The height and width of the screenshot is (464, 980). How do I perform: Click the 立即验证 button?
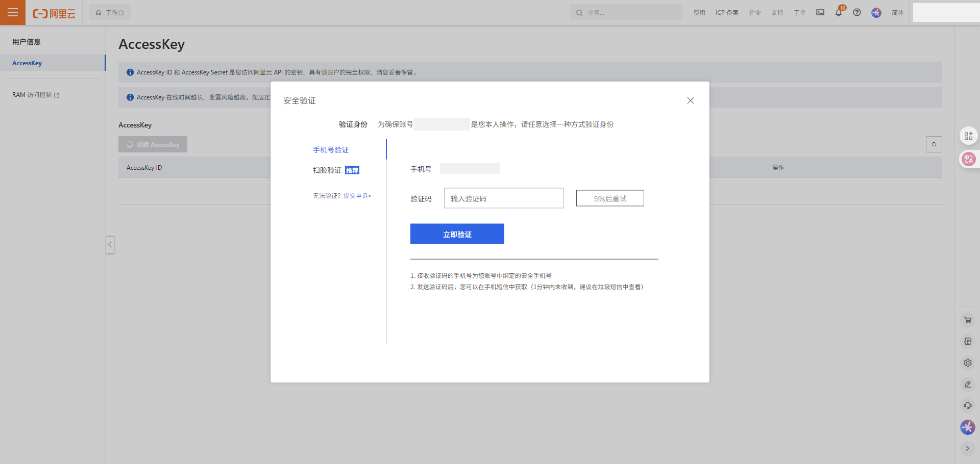tap(457, 234)
